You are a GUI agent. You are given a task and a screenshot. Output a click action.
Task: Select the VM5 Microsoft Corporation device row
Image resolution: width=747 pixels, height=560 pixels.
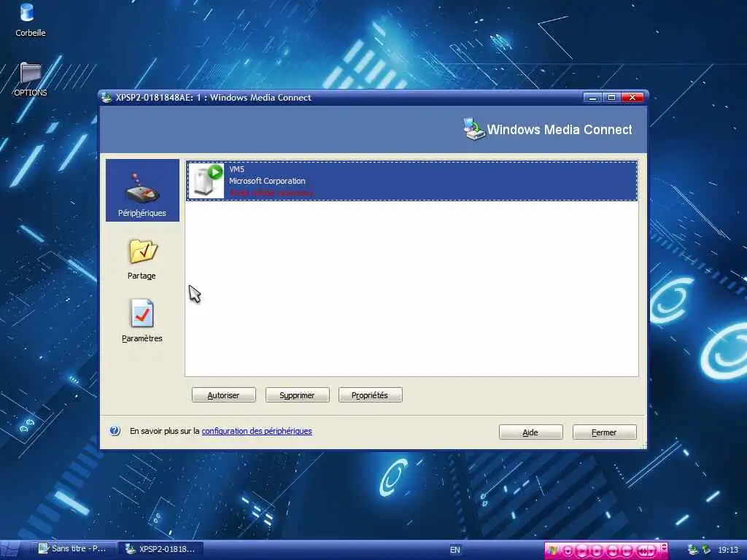[411, 181]
